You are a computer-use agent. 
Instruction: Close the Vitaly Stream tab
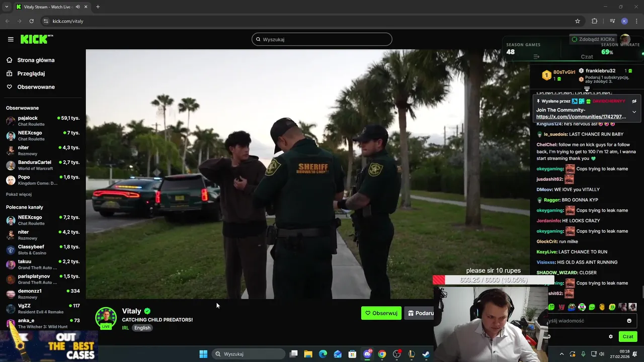pos(86,7)
